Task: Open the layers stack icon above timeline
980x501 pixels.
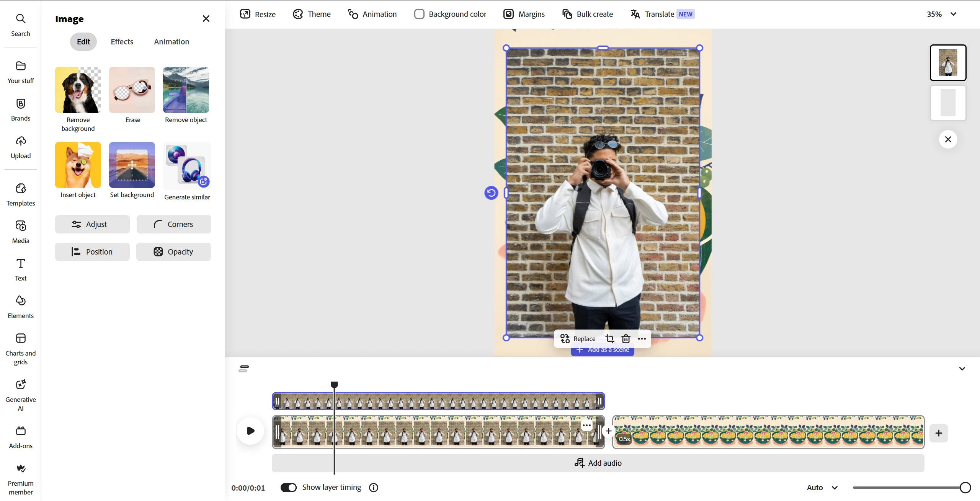Action: click(243, 369)
